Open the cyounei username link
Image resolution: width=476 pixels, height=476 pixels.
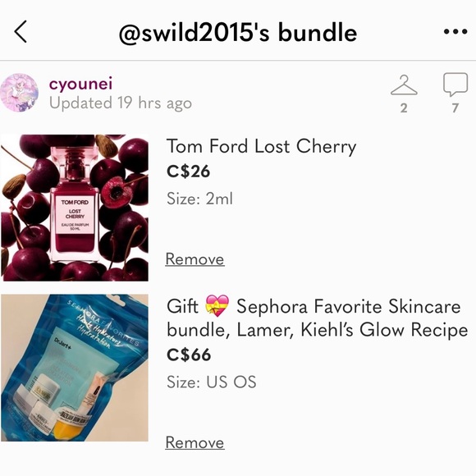(80, 84)
